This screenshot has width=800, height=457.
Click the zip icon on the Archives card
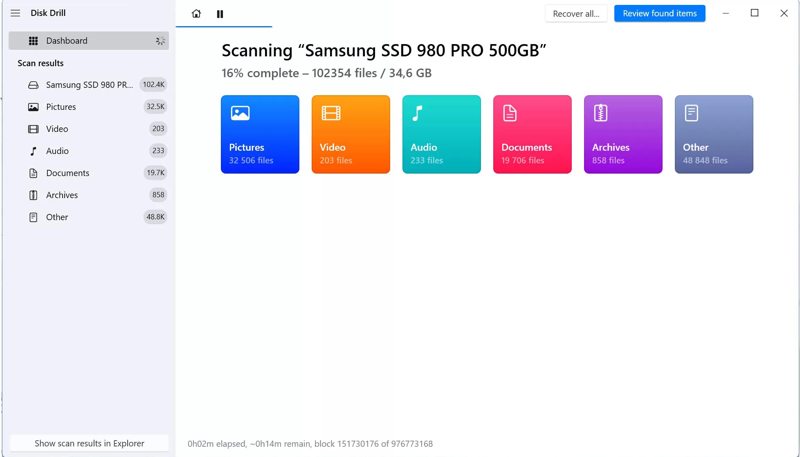(601, 113)
